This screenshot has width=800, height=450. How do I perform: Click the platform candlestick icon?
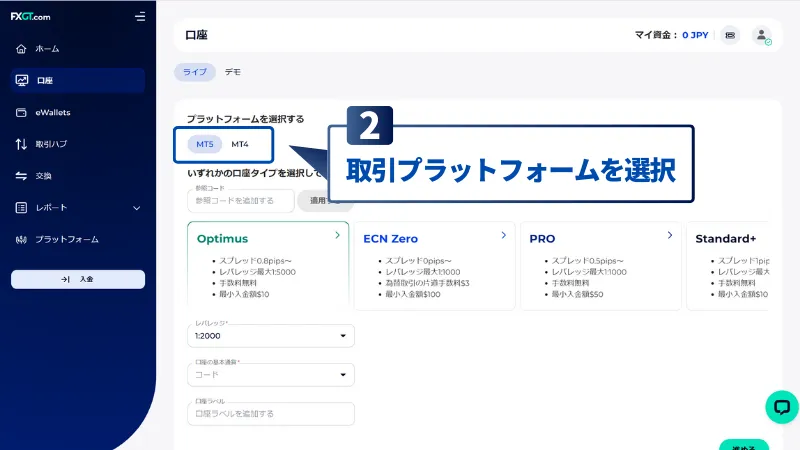21,239
